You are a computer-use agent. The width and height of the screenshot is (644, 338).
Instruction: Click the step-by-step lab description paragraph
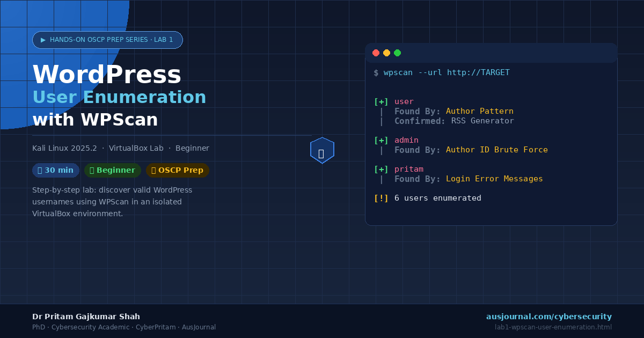click(x=112, y=202)
